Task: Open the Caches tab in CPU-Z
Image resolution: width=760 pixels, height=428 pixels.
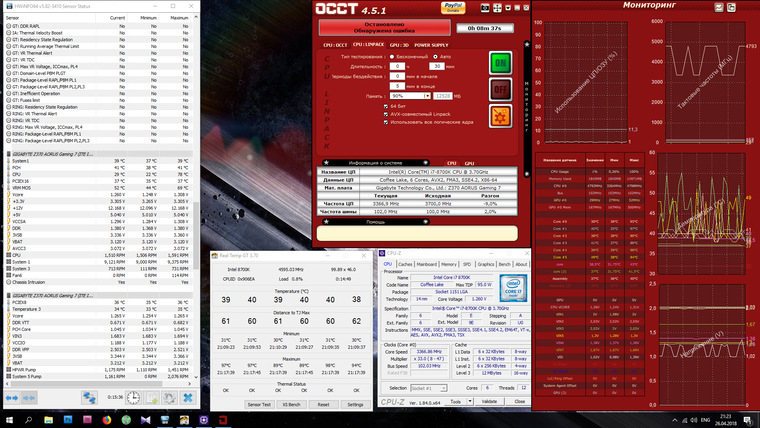Action: tap(405, 264)
